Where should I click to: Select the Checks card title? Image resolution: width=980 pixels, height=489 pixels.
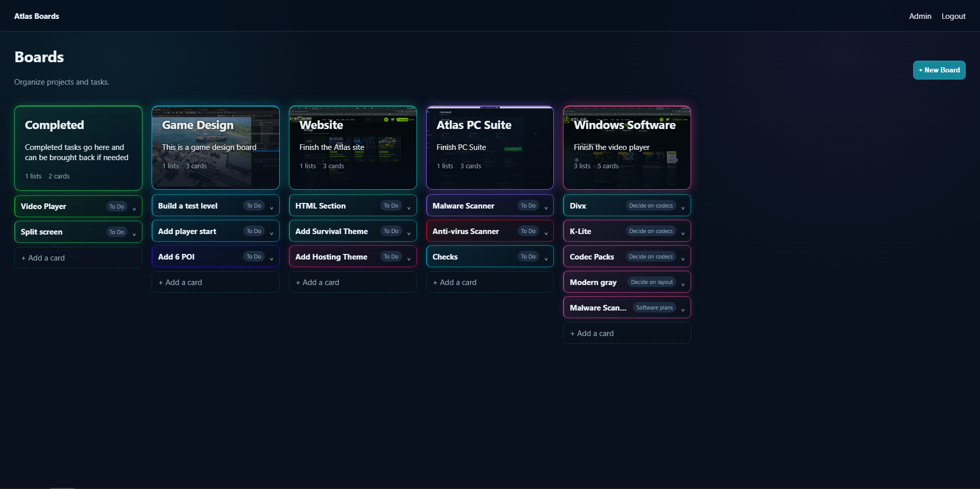[445, 257]
